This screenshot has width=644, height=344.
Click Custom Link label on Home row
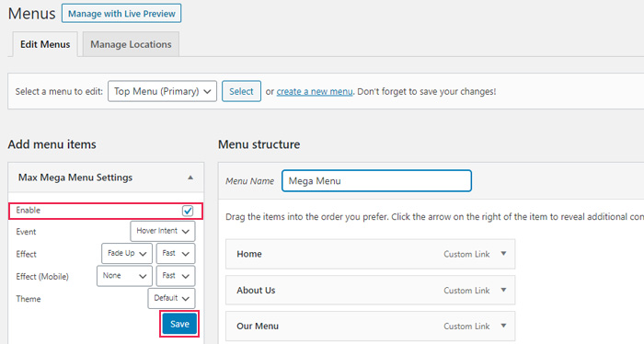pos(466,254)
